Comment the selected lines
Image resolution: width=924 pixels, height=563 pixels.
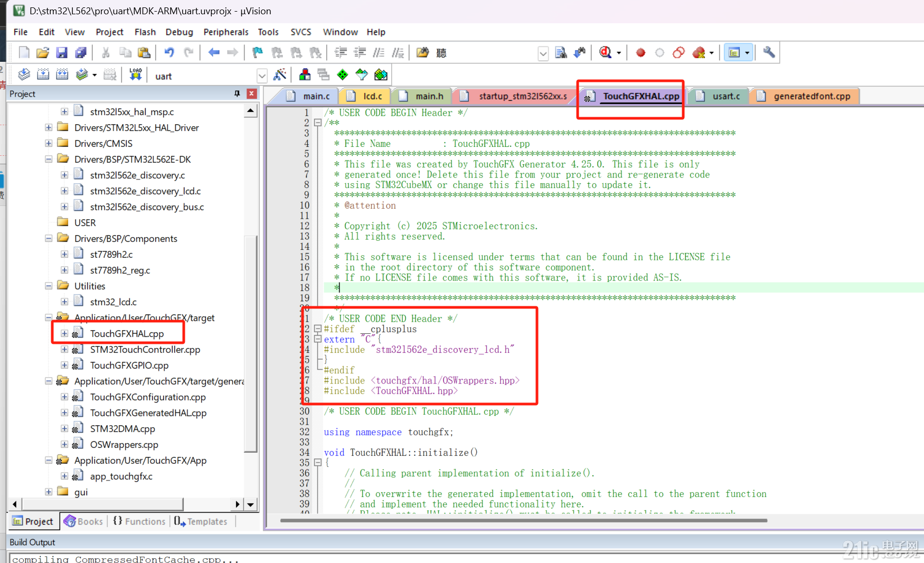point(379,52)
